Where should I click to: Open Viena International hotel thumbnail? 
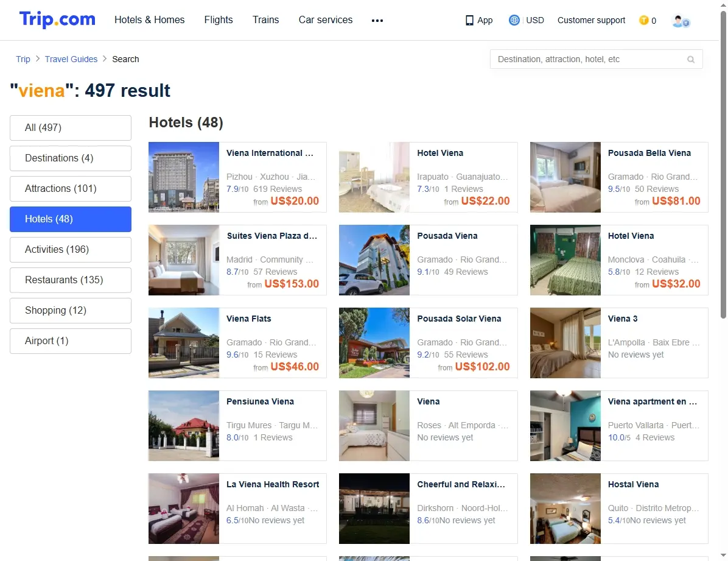(x=184, y=177)
